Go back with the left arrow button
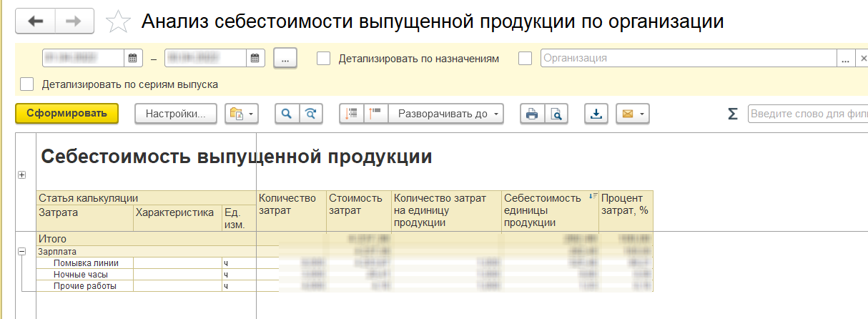 click(35, 21)
